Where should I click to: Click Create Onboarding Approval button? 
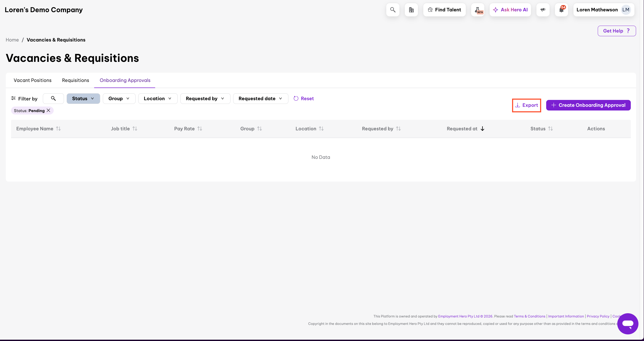coord(588,105)
